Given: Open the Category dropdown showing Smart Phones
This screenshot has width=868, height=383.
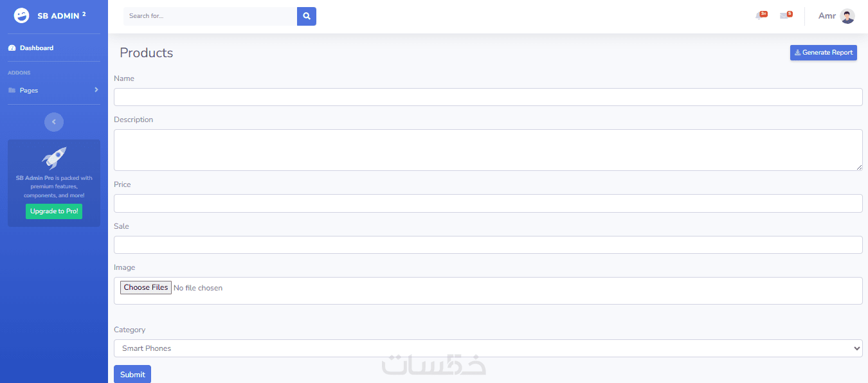Looking at the screenshot, I should [488, 348].
